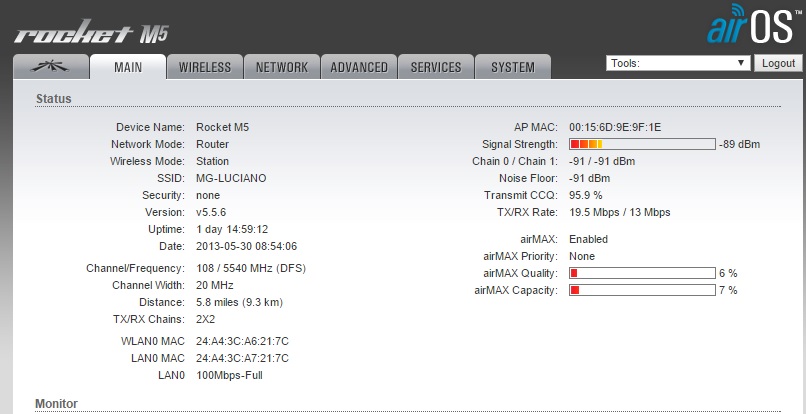This screenshot has width=806, height=414.
Task: Click the version value v5.5.6
Action: [211, 212]
